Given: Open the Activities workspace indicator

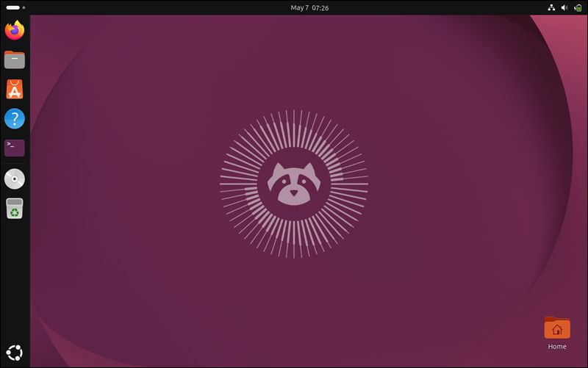Looking at the screenshot, I should pyautogui.click(x=15, y=7).
